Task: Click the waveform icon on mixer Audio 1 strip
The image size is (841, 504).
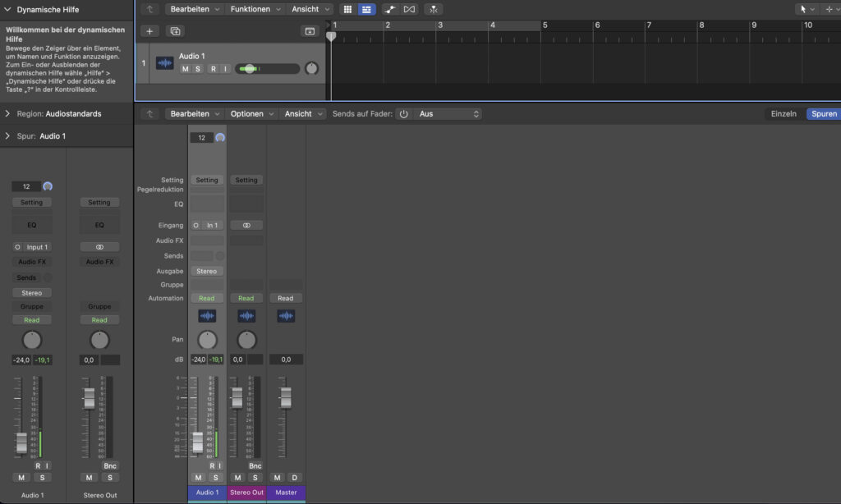Action: pos(207,316)
